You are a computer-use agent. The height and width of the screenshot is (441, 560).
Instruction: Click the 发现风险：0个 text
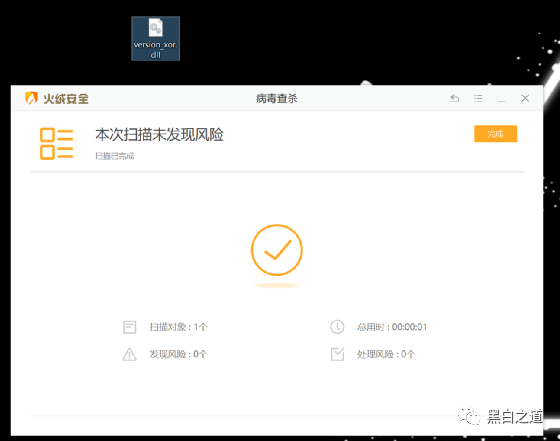pos(178,354)
